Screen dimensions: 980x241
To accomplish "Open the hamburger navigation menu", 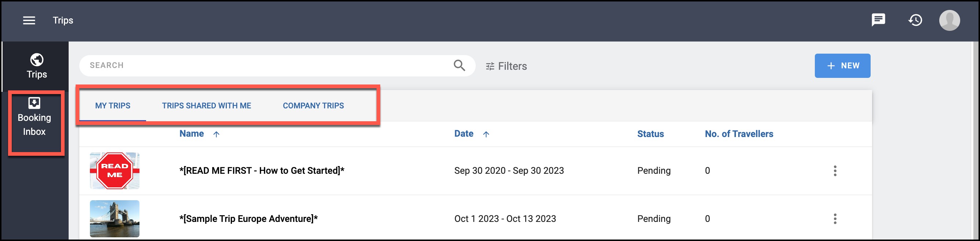I will [29, 21].
